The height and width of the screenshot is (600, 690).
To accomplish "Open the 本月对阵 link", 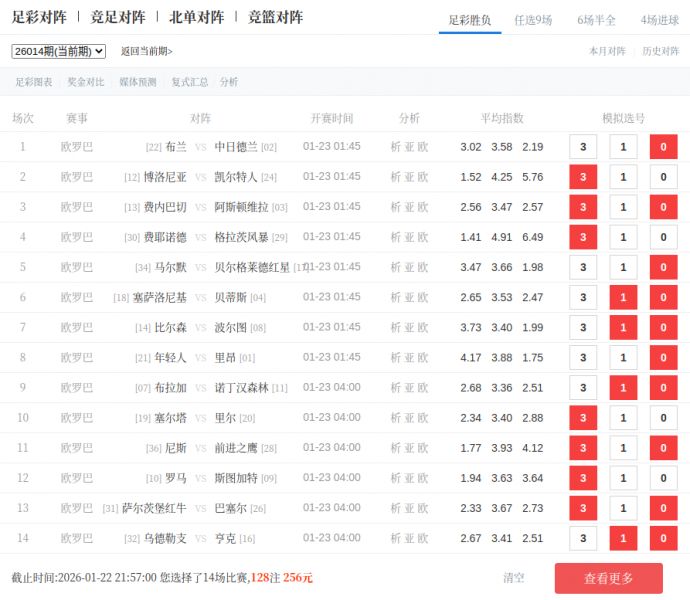I will click(x=607, y=51).
